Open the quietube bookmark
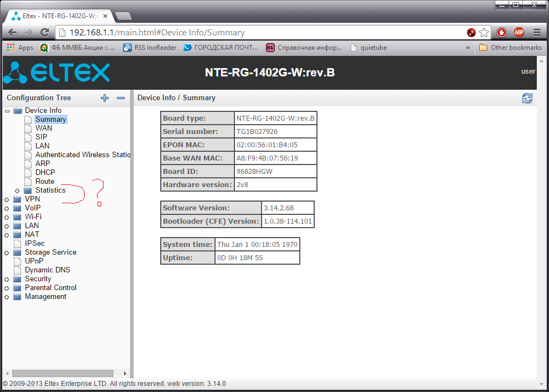The image size is (549, 392). [x=368, y=48]
